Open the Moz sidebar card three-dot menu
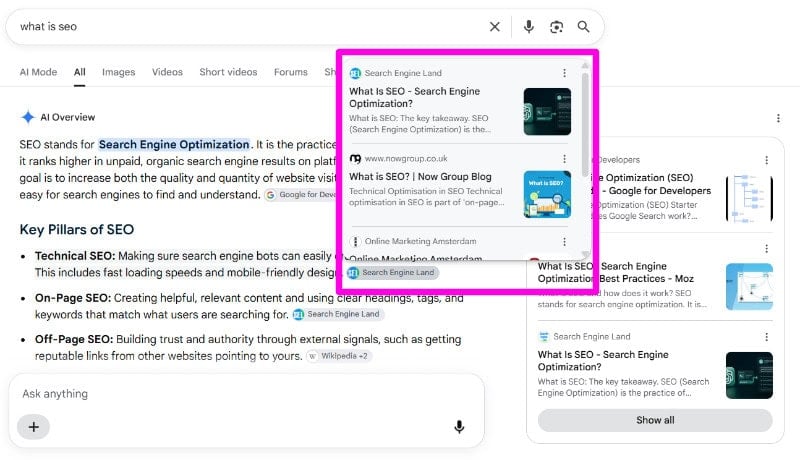 tap(766, 248)
